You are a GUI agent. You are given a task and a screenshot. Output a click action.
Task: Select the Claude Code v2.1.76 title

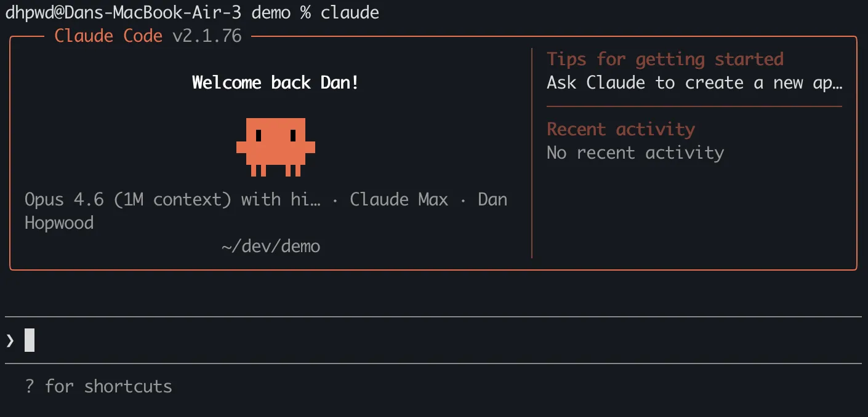(x=148, y=36)
